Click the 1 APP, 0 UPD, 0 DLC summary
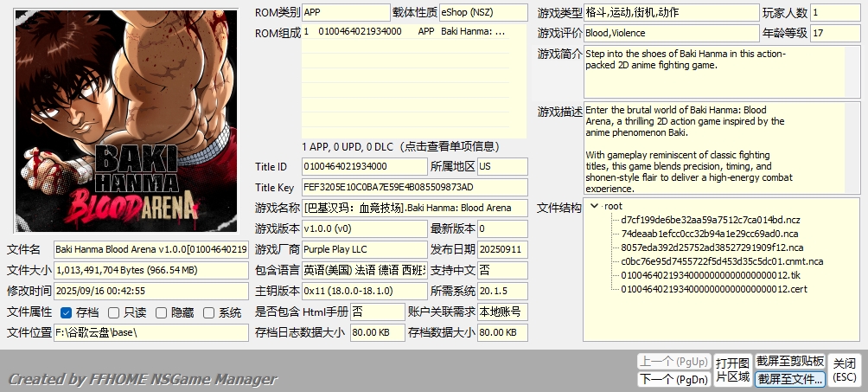Viewport: 868px width, 392px height. point(400,146)
